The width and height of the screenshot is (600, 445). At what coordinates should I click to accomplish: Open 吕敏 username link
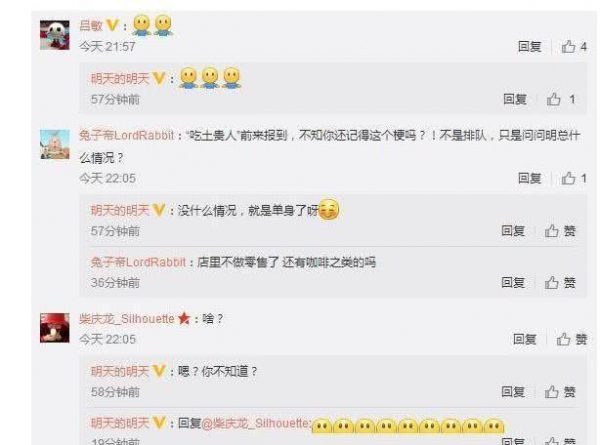(x=91, y=25)
